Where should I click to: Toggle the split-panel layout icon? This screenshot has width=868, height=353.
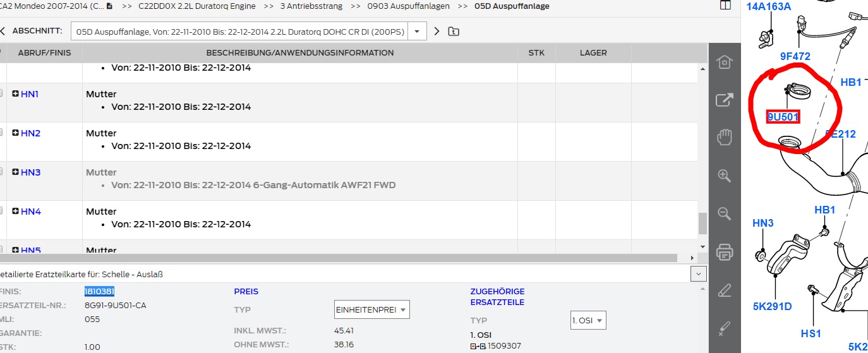pyautogui.click(x=725, y=6)
